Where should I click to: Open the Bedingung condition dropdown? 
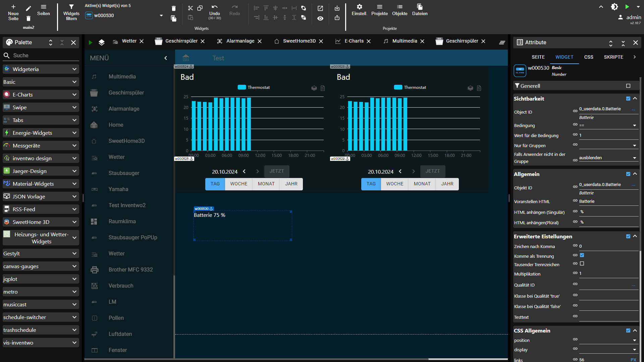[608, 125]
